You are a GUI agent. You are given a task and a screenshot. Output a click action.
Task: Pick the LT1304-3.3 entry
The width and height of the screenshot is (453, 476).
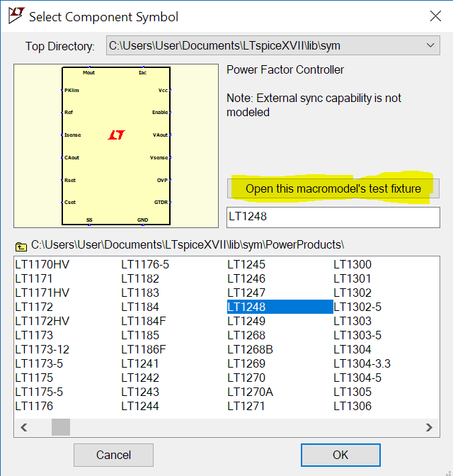(362, 363)
